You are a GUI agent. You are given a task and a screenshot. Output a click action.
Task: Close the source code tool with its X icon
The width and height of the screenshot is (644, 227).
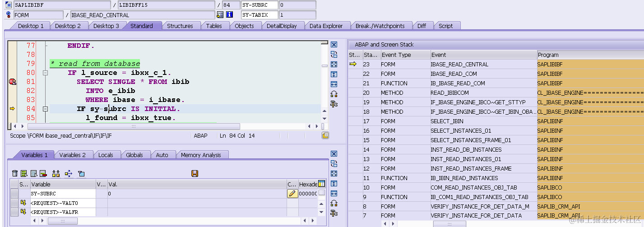(334, 45)
